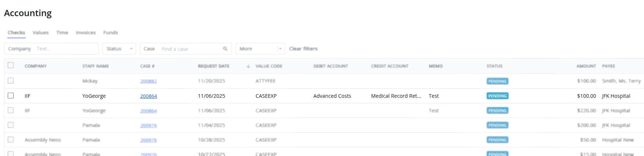
Task: Click the Clear filters link
Action: 303,49
